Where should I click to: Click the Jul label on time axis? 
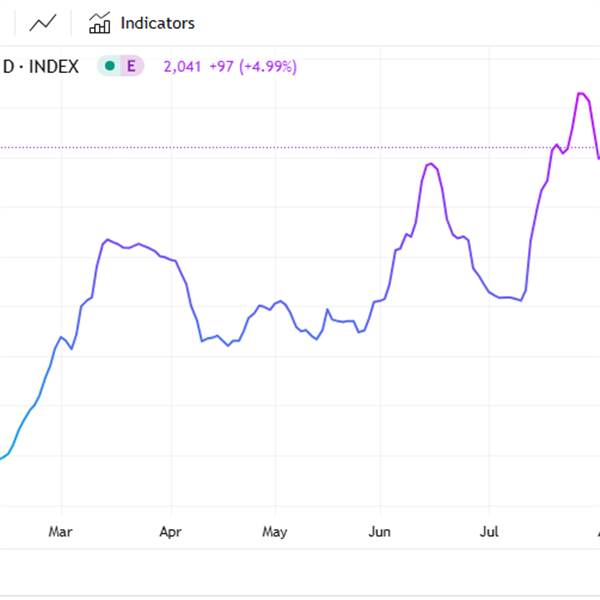click(x=489, y=532)
